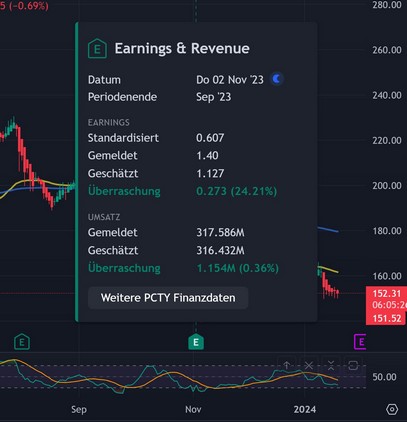Click the standardized value 0.607

210,138
